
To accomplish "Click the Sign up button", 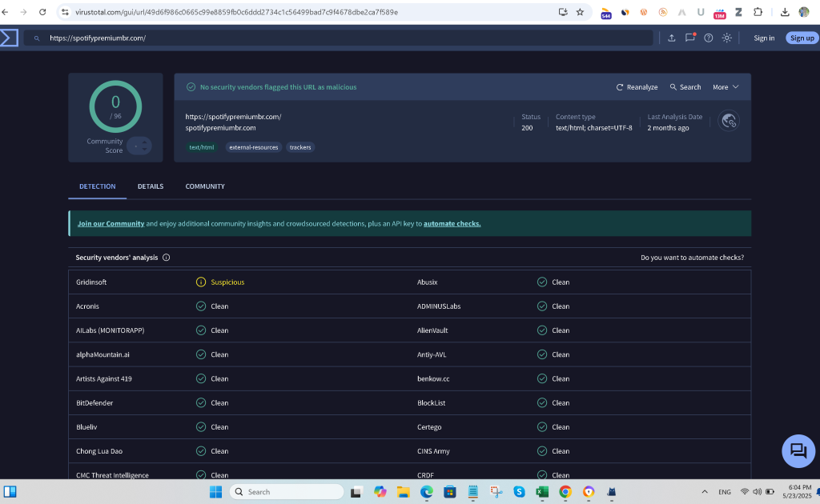I will pos(802,38).
